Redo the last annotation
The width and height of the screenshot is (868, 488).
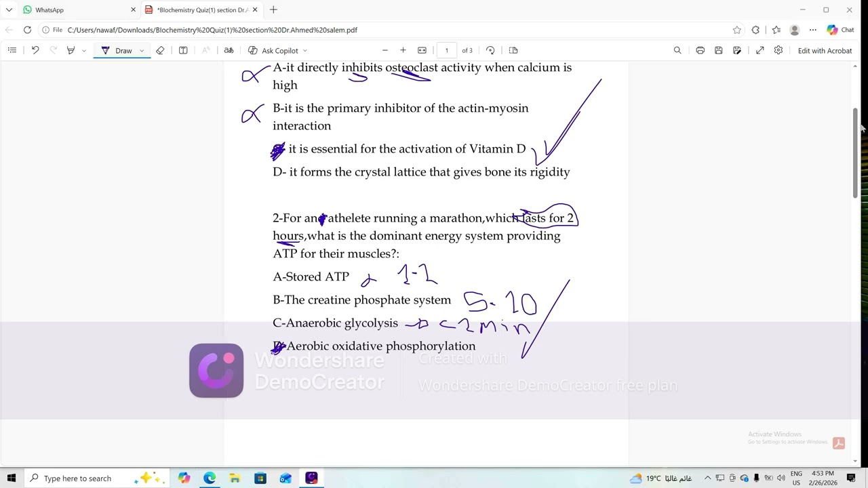pyautogui.click(x=54, y=50)
